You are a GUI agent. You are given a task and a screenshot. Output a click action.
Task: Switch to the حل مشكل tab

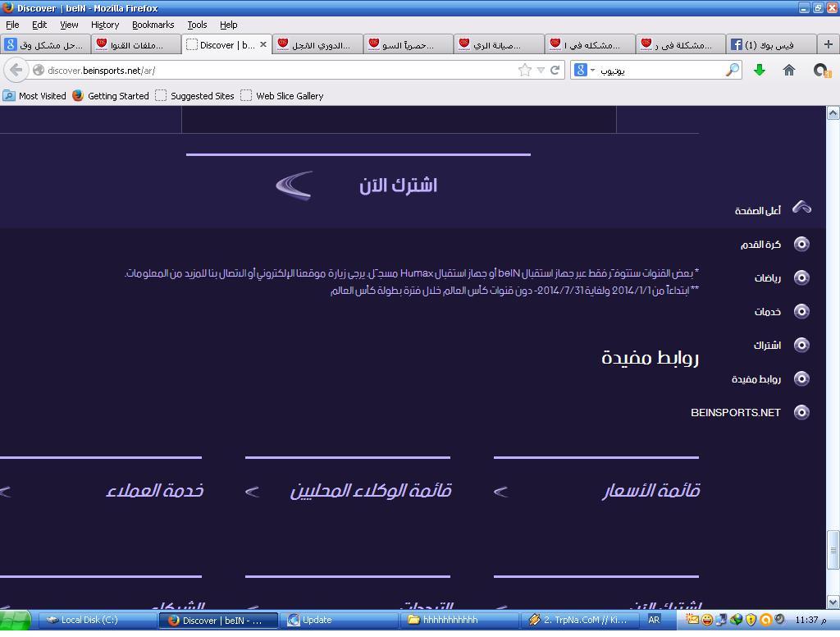tap(45, 44)
